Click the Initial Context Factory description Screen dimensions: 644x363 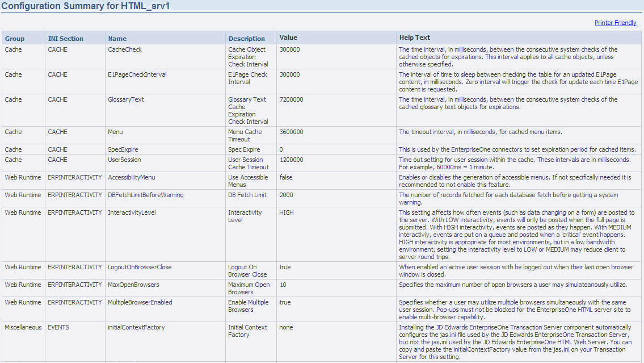(x=247, y=331)
